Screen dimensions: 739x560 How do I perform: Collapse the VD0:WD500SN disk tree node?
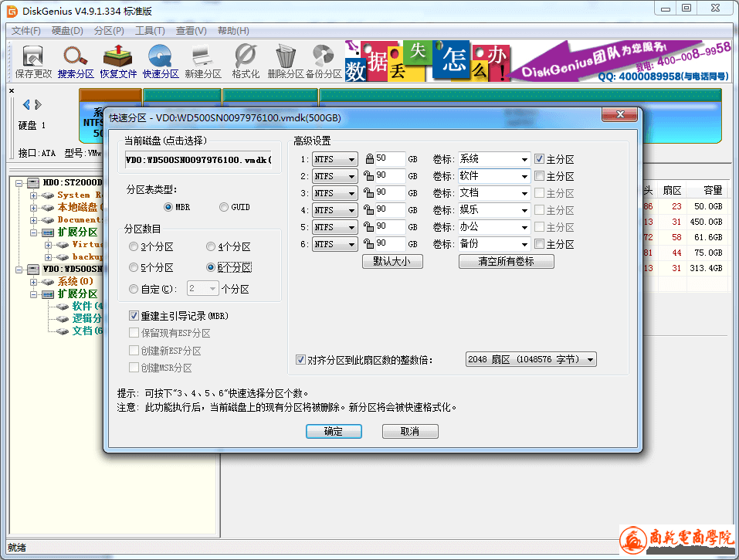click(x=19, y=270)
